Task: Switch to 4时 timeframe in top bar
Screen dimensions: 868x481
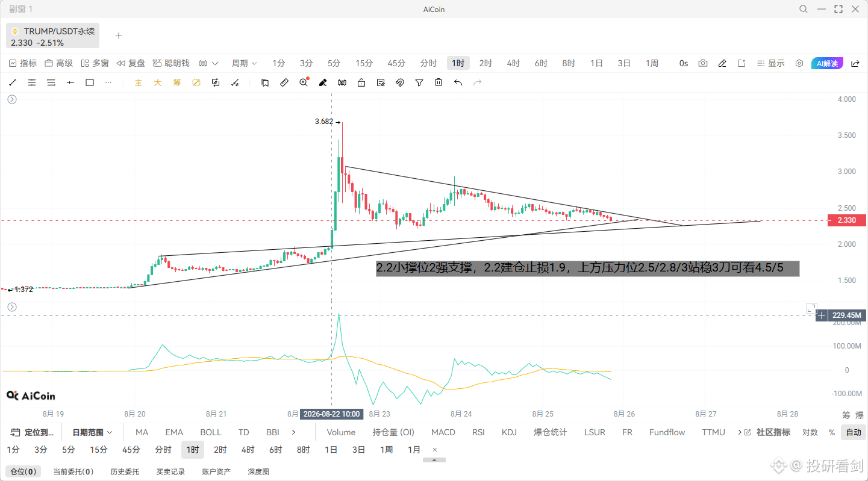Action: pyautogui.click(x=513, y=63)
